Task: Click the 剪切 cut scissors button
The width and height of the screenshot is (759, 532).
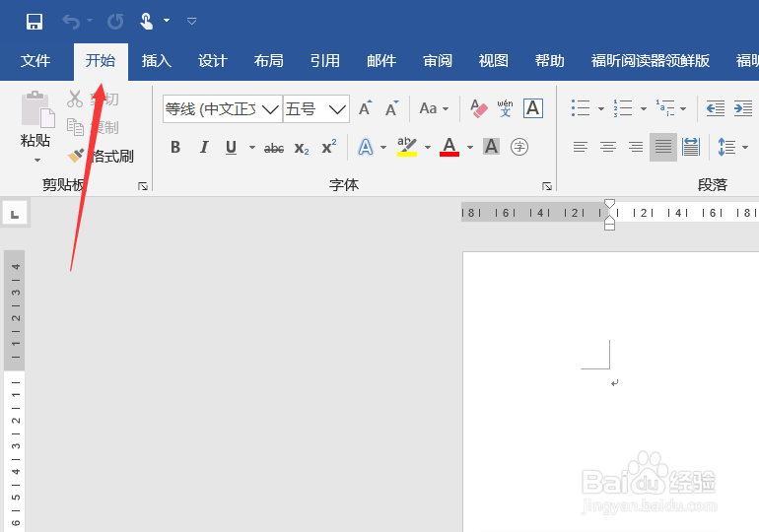Action: [93, 100]
